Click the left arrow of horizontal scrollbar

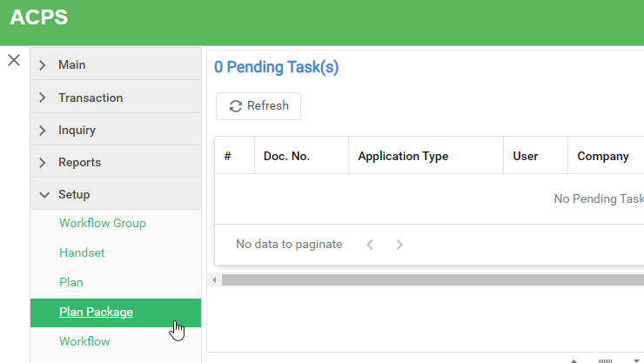pyautogui.click(x=215, y=279)
